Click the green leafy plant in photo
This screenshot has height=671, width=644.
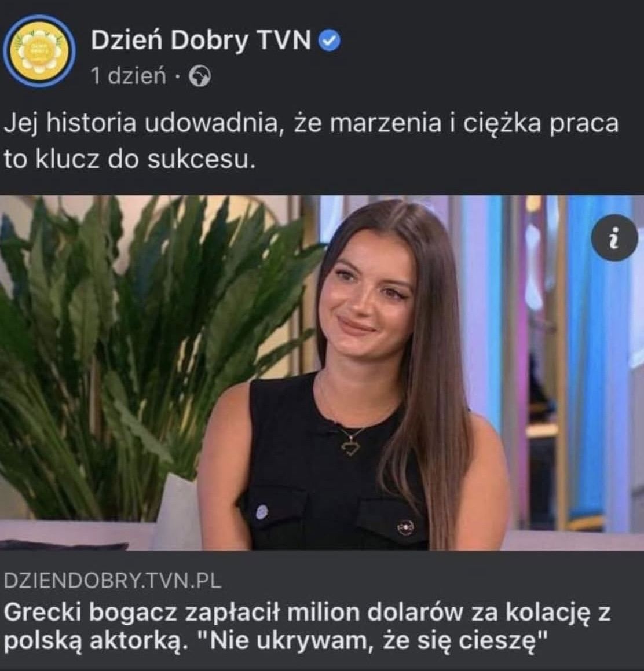[141, 342]
